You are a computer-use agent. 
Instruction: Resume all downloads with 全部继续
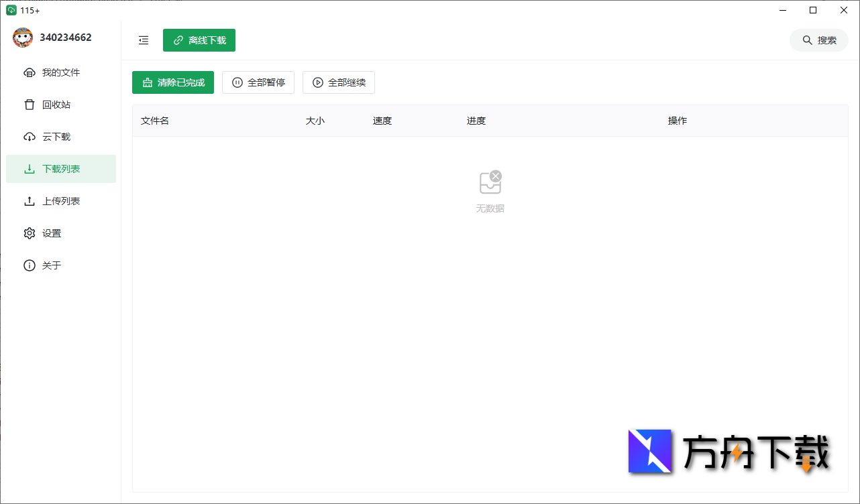[x=339, y=82]
